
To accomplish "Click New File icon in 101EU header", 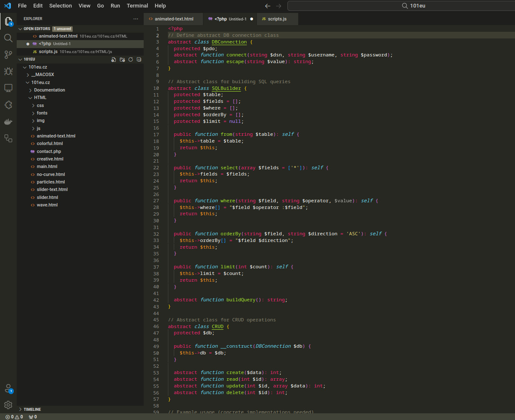I will 114,59.
